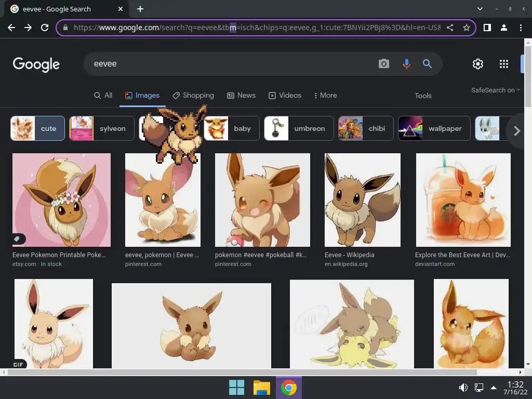
Task: Click the Eevee Pokemon Printable Poke... title link
Action: click(59, 255)
